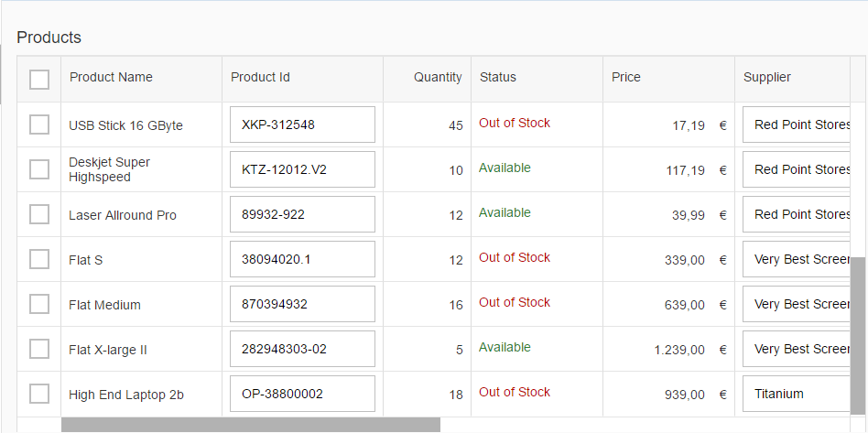Sort by the Product Name column header
The height and width of the screenshot is (433, 868).
pos(111,78)
